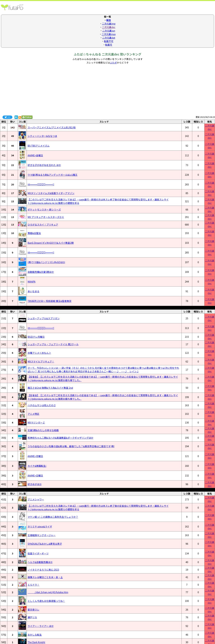Click first table's スレッド column header

104,122
